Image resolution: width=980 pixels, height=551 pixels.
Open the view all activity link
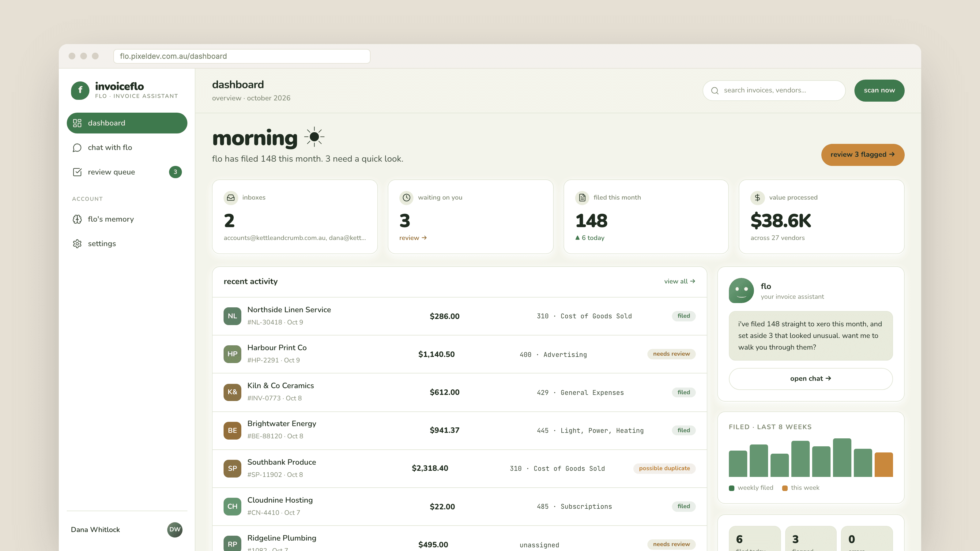click(x=680, y=281)
